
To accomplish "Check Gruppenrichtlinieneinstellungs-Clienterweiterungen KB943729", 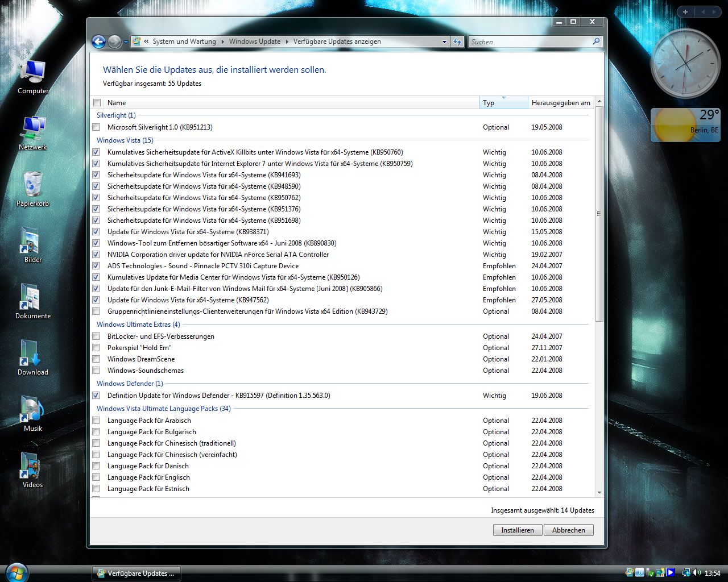I will point(96,311).
